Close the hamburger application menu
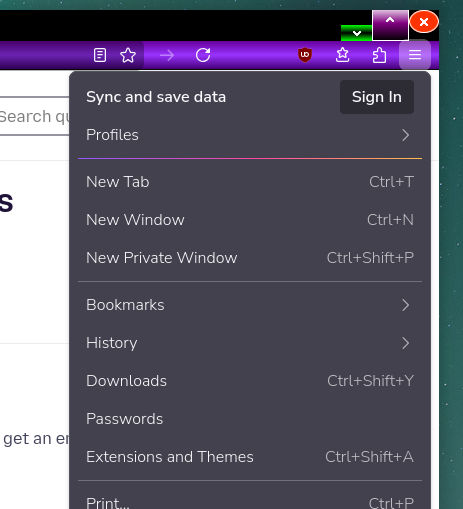This screenshot has width=463, height=509. click(415, 55)
